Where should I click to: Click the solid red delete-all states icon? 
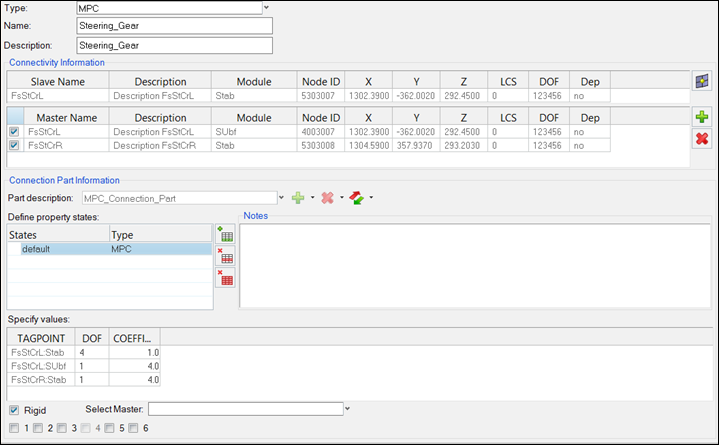(x=226, y=279)
